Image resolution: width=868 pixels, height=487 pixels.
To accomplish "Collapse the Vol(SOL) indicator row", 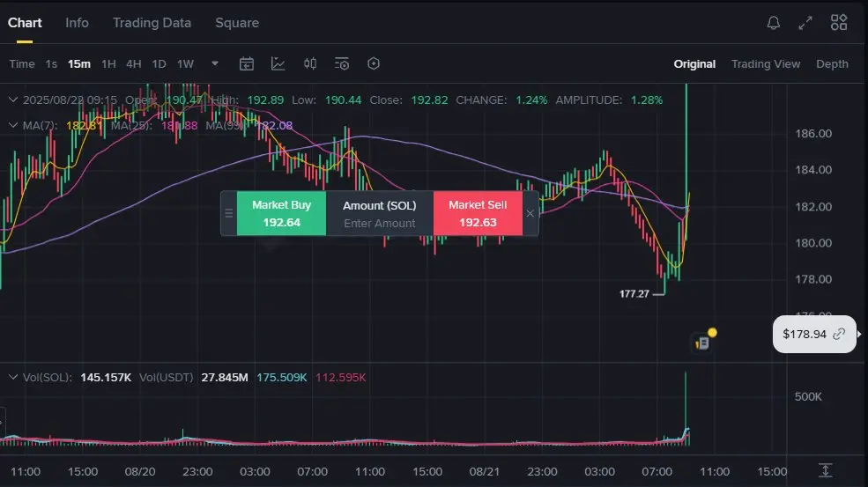I will [12, 377].
